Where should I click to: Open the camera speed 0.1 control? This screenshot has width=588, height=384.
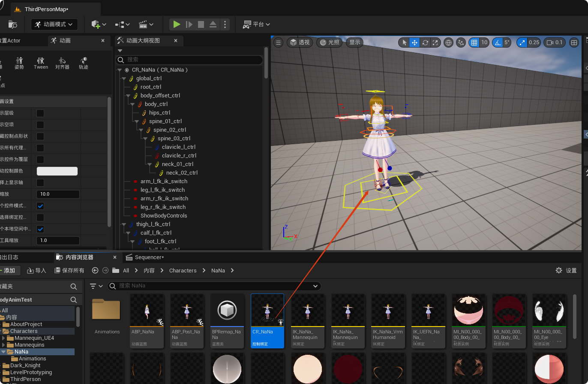555,42
